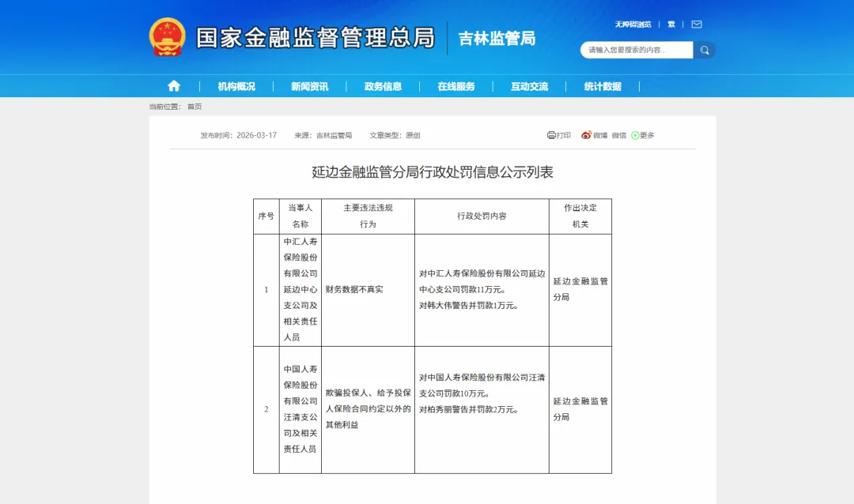Viewport: 854px width, 504px height.
Task: Open the 在线服务 menu
Action: (x=457, y=86)
